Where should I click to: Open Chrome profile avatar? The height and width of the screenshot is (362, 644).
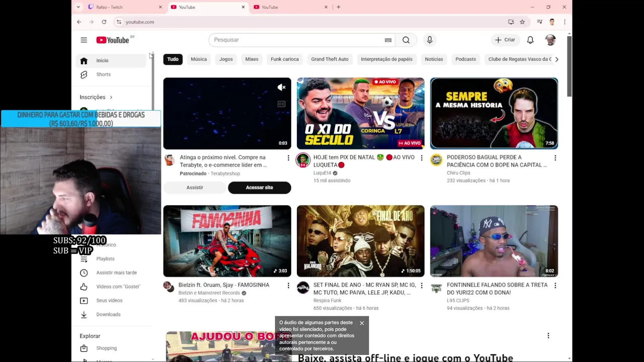552,22
